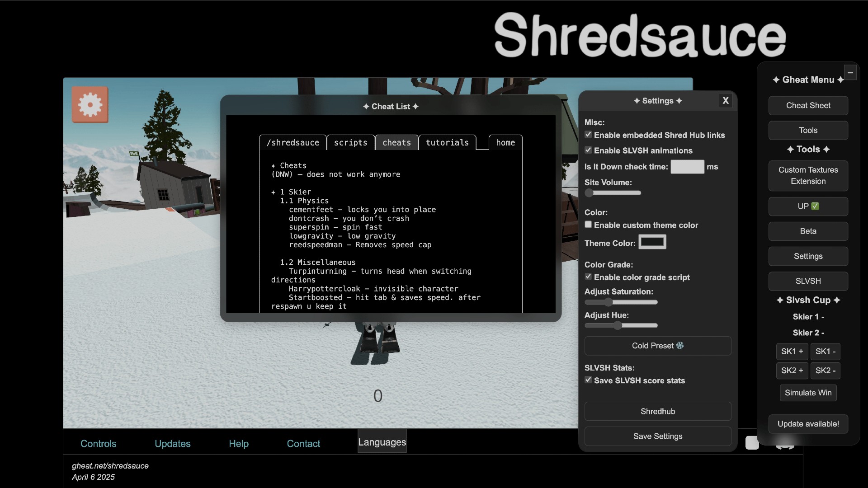Open Shredhub from Settings panel
868x488 pixels.
tap(658, 411)
